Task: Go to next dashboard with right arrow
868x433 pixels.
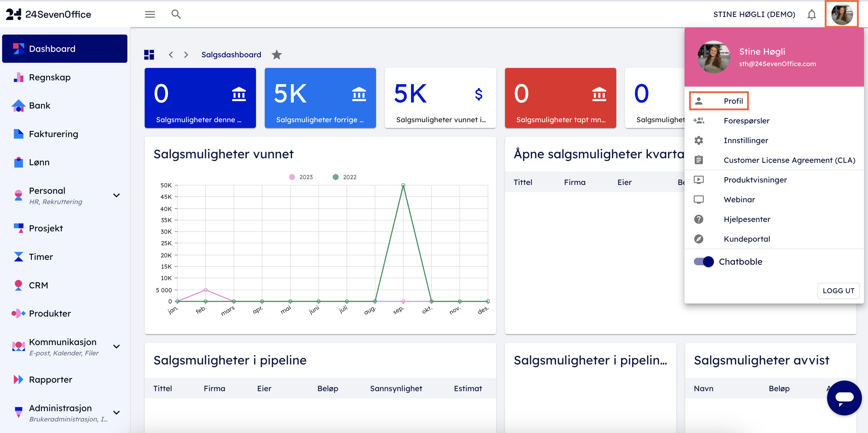Action: [186, 55]
